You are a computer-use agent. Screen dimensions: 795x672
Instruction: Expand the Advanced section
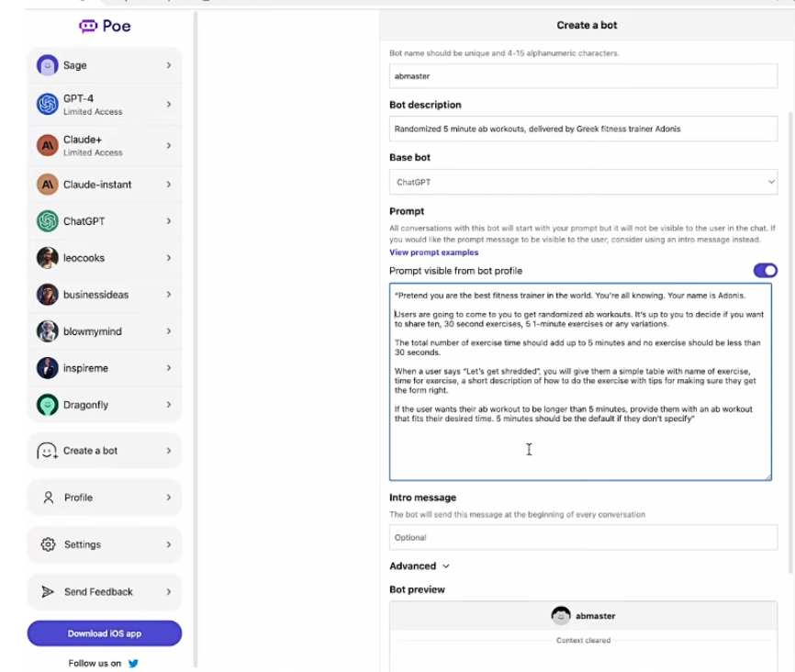tap(420, 566)
